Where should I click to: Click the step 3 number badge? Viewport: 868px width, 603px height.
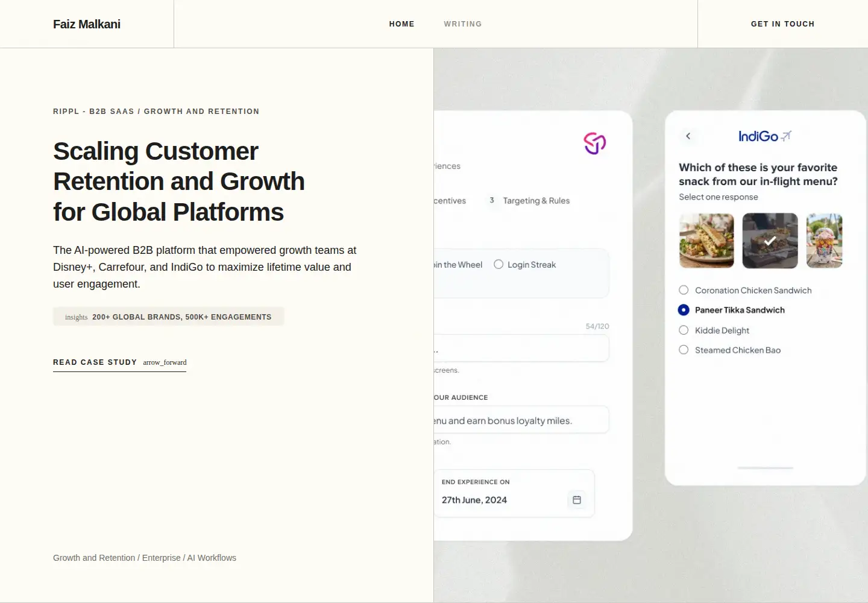coord(492,200)
